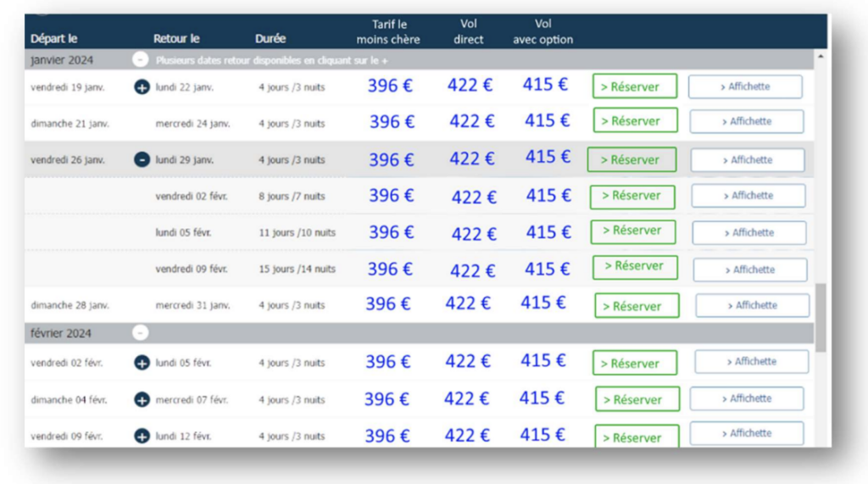Open Affichette for 11 jours /10 nuits trip
The width and height of the screenshot is (868, 484).
tap(749, 232)
